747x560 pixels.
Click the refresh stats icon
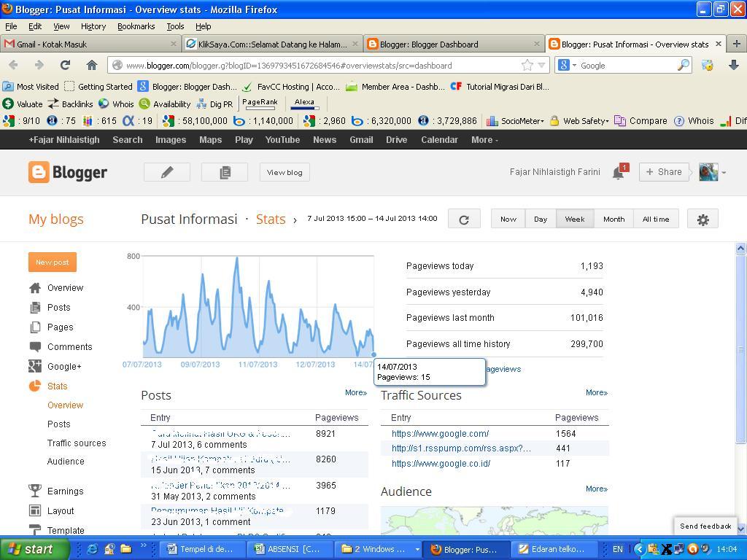[463, 219]
